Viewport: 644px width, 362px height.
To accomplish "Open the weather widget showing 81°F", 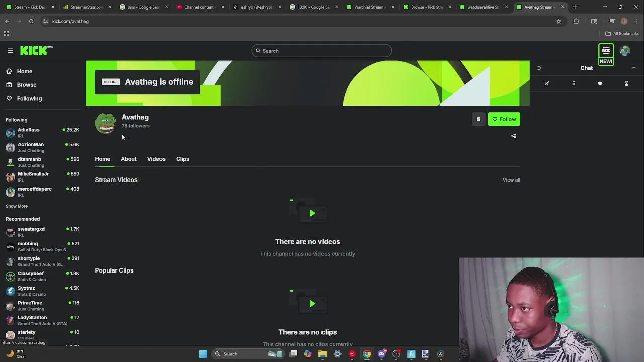I will [x=16, y=354].
